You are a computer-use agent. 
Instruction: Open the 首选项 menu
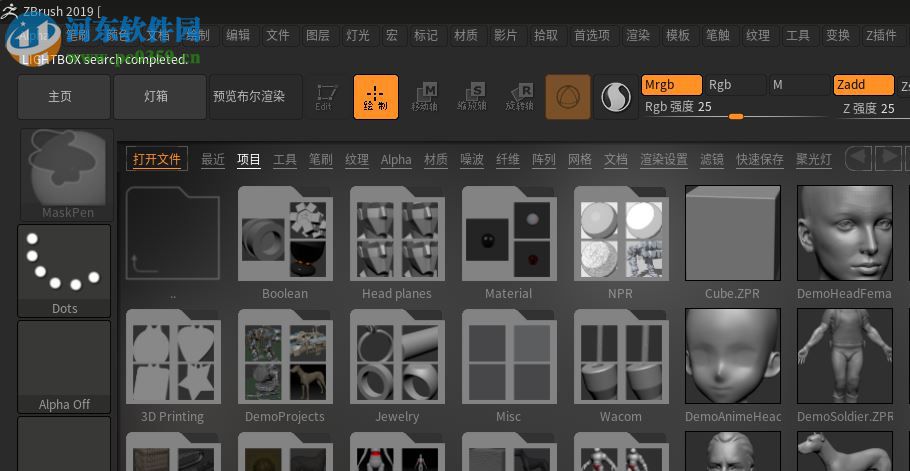592,35
